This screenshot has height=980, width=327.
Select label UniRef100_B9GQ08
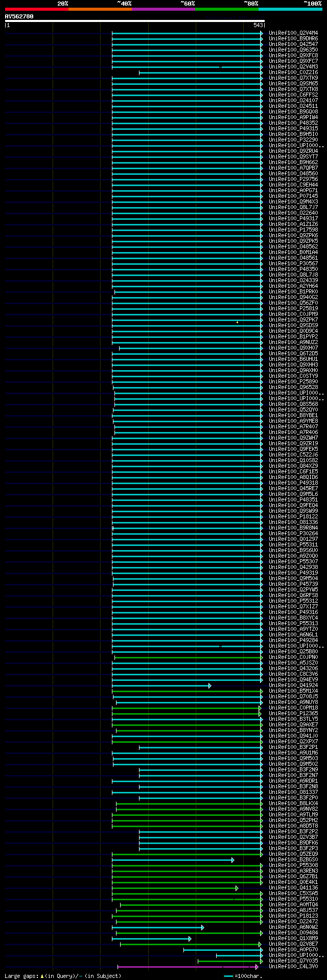coord(293,111)
